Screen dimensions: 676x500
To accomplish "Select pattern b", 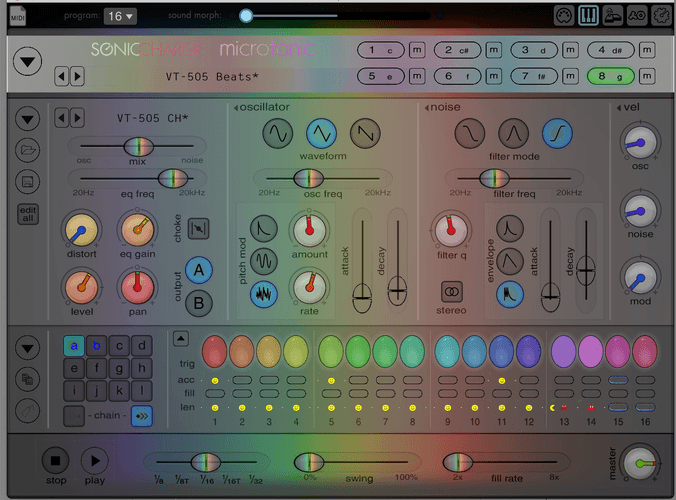I will coord(97,346).
